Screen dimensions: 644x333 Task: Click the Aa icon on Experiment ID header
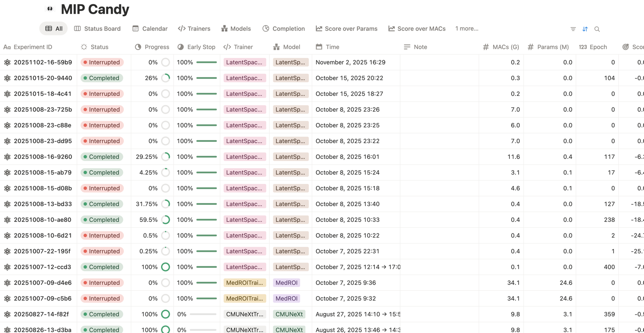pos(6,47)
